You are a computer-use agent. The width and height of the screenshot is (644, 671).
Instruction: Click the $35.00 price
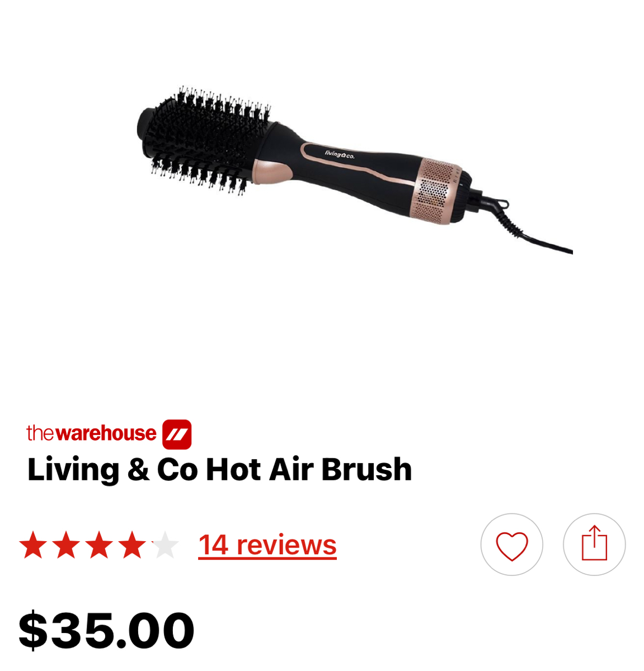(106, 631)
